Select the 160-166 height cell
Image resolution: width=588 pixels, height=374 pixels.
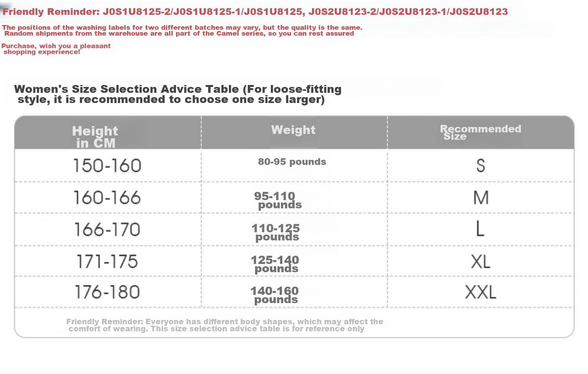coord(107,197)
